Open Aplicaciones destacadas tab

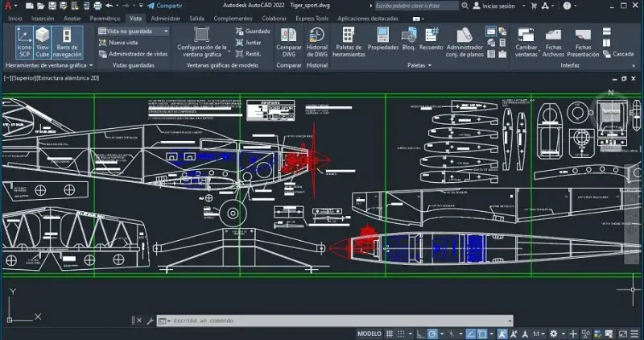pos(368,19)
